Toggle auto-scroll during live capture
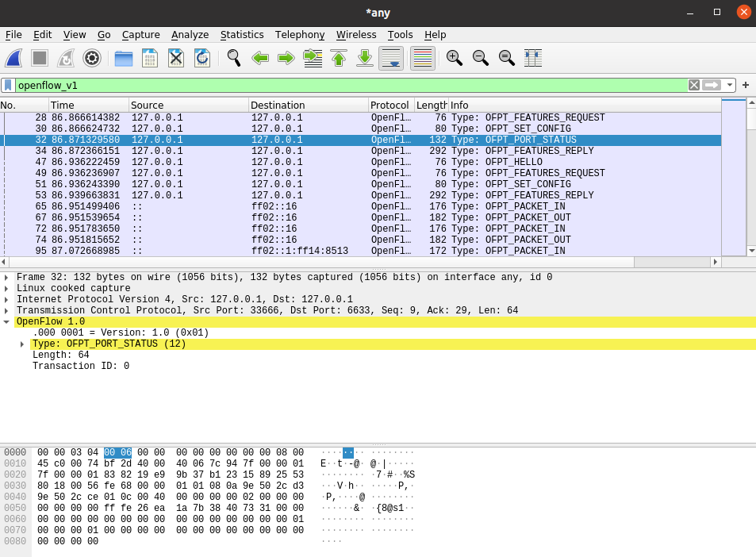Image resolution: width=756 pixels, height=557 pixels. click(391, 59)
